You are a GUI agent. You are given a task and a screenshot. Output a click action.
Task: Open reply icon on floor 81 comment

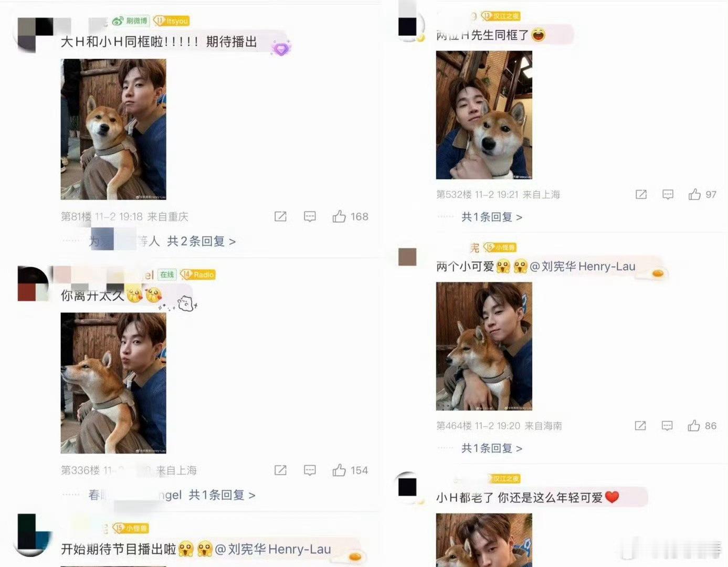(310, 217)
